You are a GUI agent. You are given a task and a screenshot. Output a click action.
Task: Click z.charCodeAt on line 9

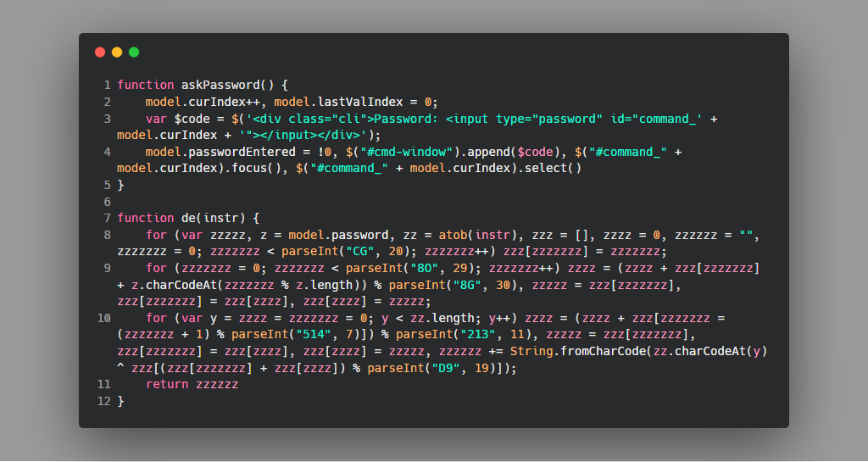point(174,285)
